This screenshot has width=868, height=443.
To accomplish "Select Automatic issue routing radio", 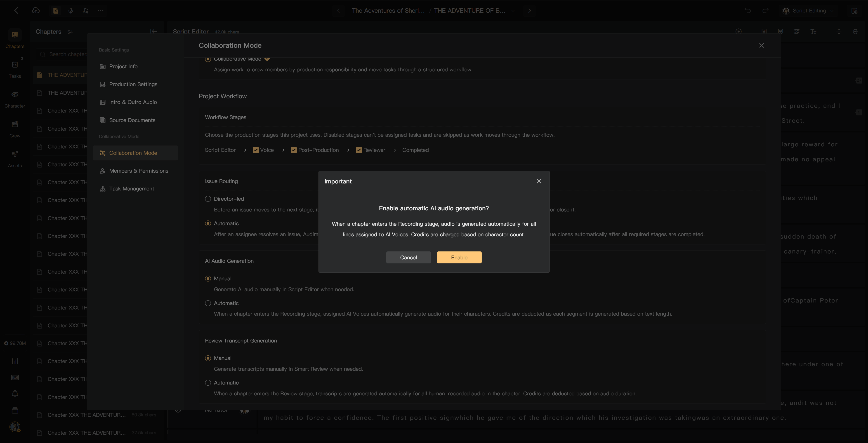I will 208,223.
